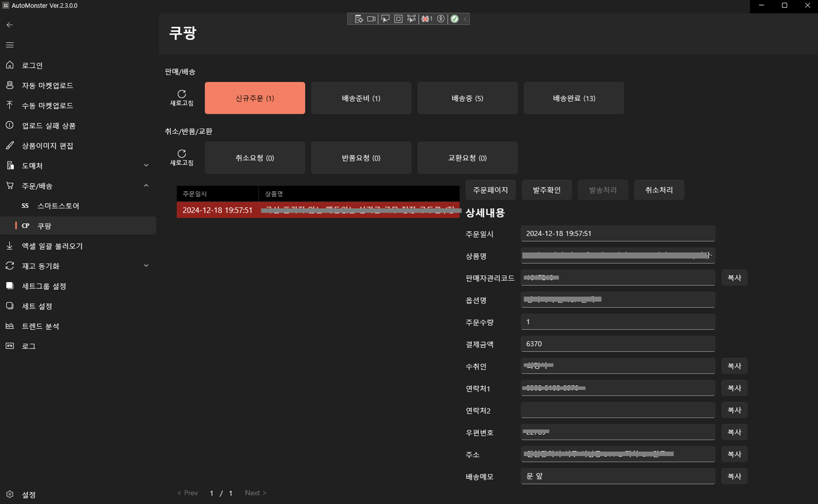Go to next page with Next >
This screenshot has height=504, width=818.
point(256,493)
